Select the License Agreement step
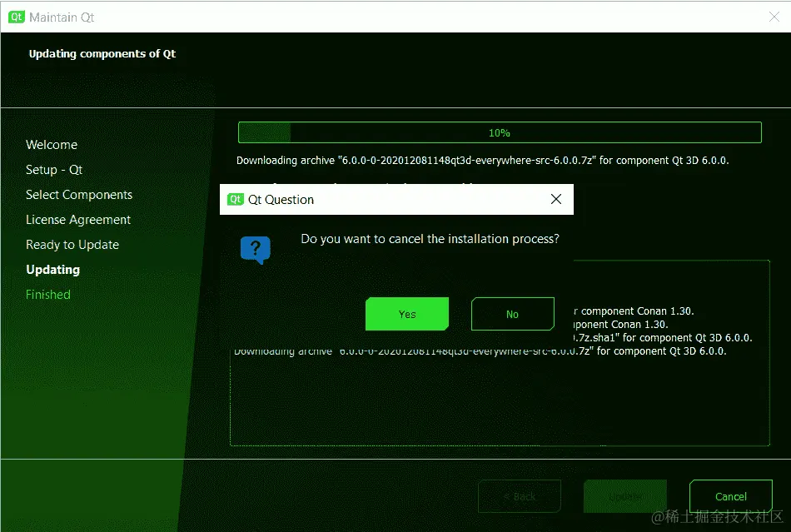 pos(78,220)
